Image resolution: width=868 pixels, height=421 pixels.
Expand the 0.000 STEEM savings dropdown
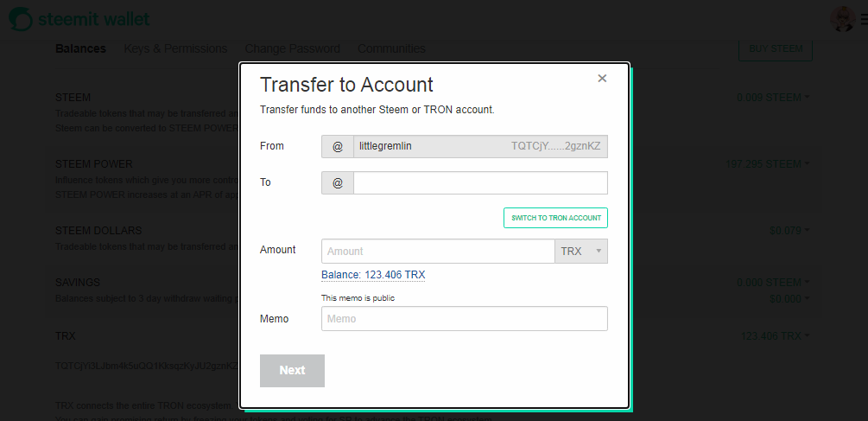tap(773, 283)
